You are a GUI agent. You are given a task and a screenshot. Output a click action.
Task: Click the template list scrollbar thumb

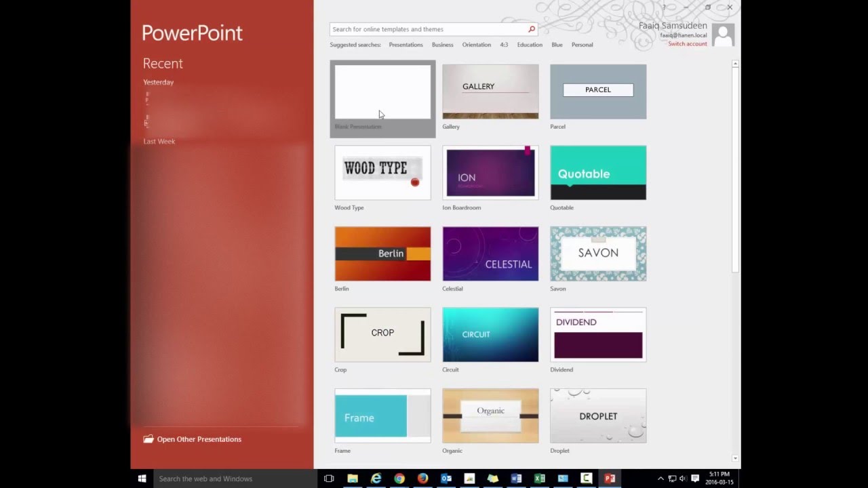735,169
